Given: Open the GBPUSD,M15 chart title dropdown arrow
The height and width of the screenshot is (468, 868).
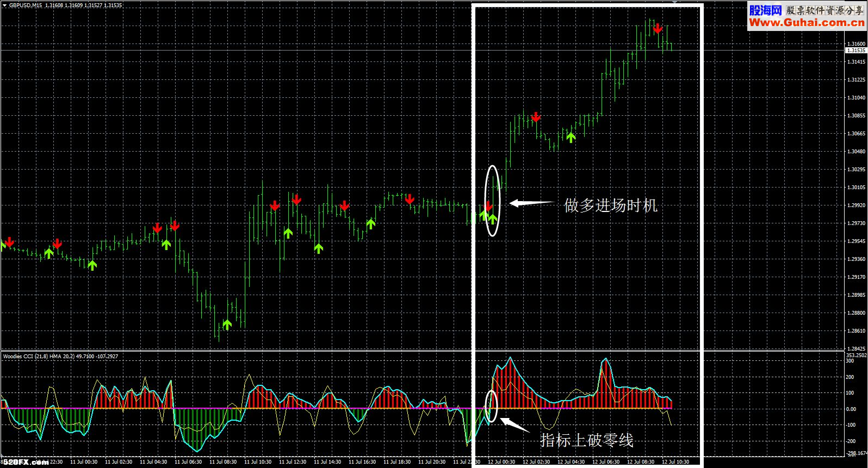Looking at the screenshot, I should (4, 5).
